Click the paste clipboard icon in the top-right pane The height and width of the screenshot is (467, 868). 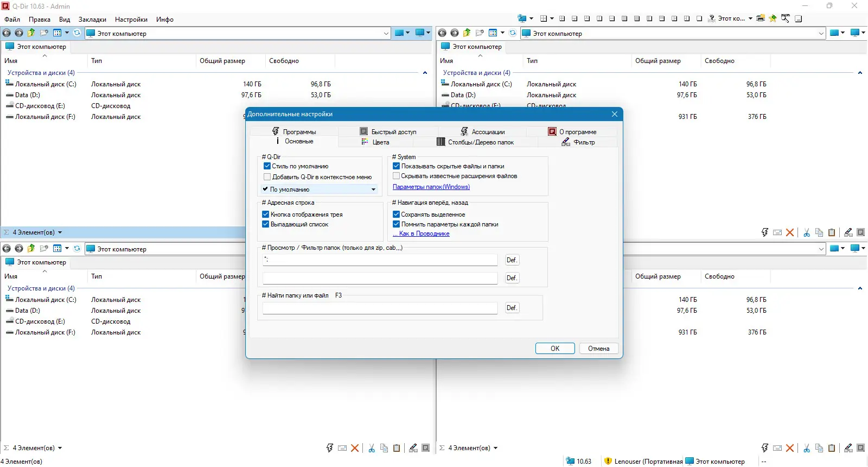click(832, 232)
